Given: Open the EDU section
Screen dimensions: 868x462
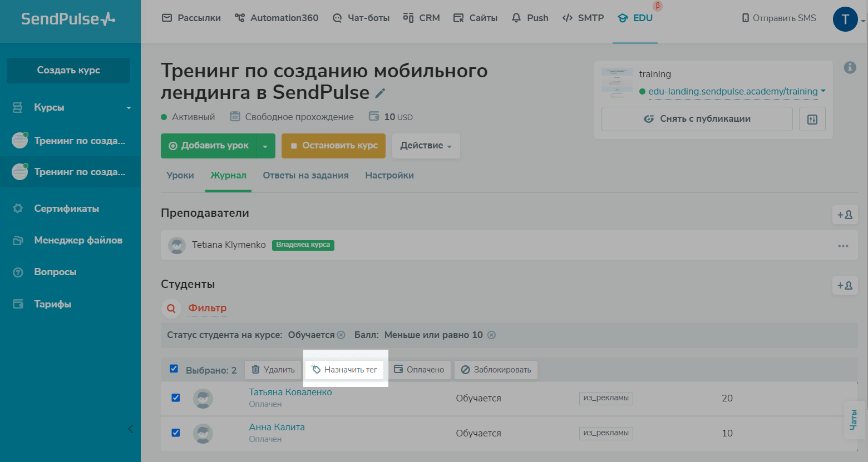Looking at the screenshot, I should pyautogui.click(x=635, y=18).
